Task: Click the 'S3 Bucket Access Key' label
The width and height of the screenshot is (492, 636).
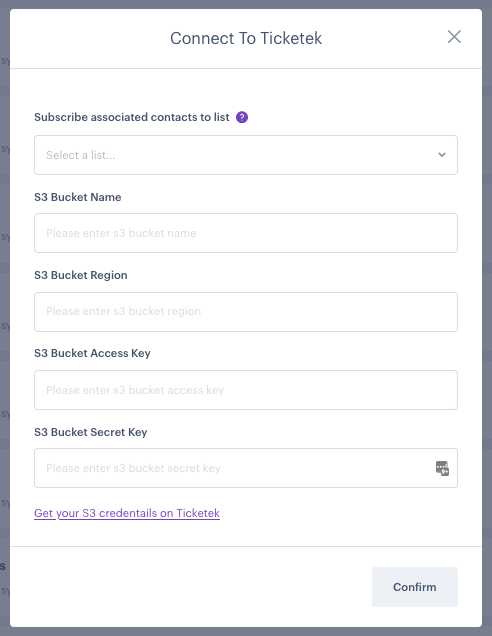Action: (92, 353)
